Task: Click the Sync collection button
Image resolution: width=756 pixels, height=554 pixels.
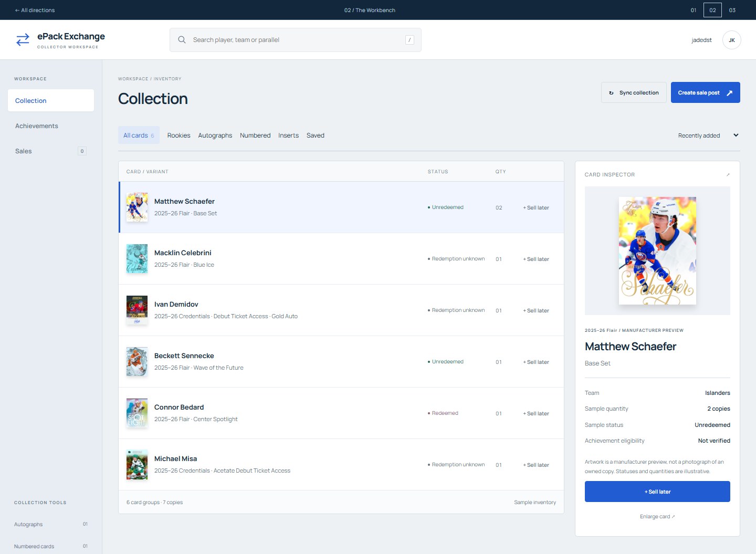Action: pyautogui.click(x=634, y=92)
